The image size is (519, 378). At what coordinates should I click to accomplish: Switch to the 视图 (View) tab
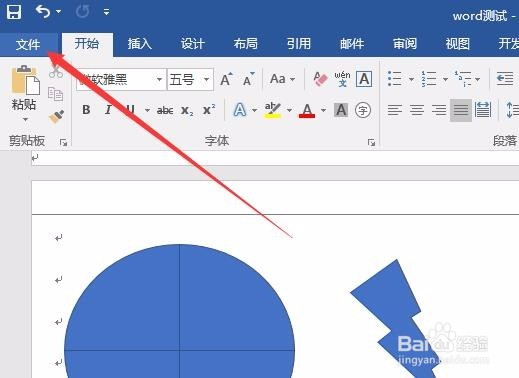click(x=458, y=44)
